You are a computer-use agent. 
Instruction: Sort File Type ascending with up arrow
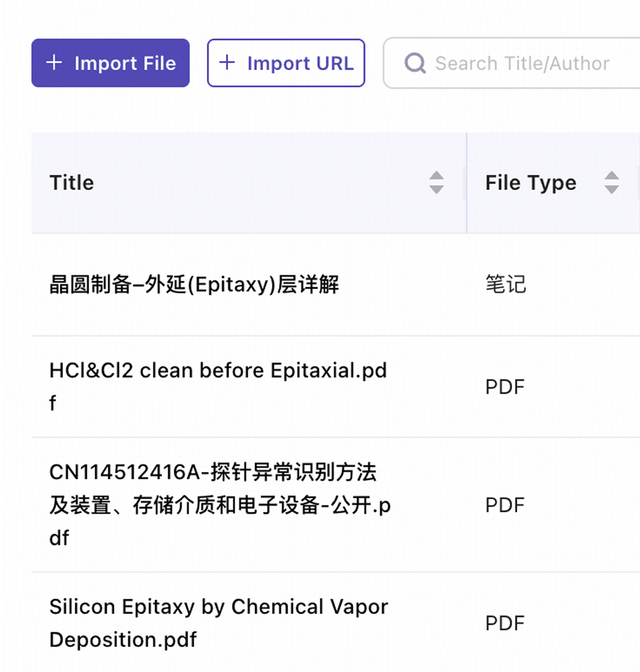pos(612,176)
